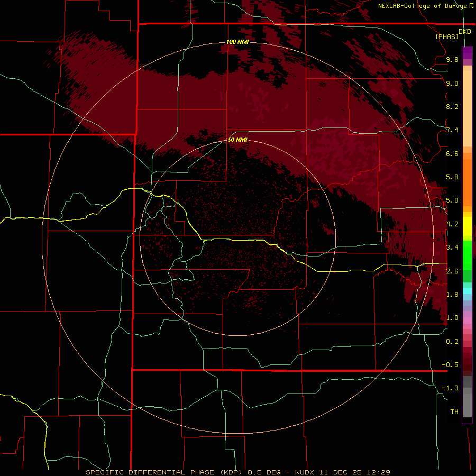Click the 6.6 value on color scale
The image size is (476, 476).
pyautogui.click(x=452, y=153)
